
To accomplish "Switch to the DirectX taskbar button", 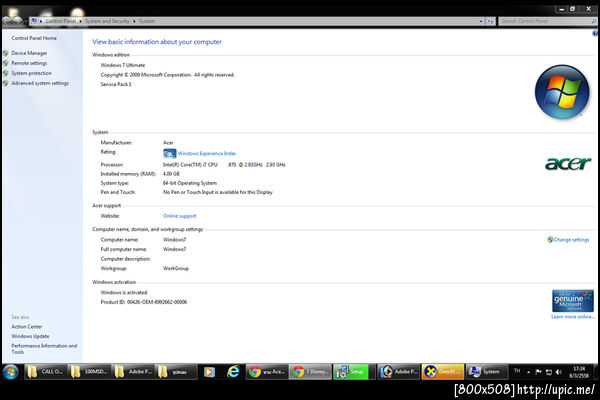I will pos(443,372).
